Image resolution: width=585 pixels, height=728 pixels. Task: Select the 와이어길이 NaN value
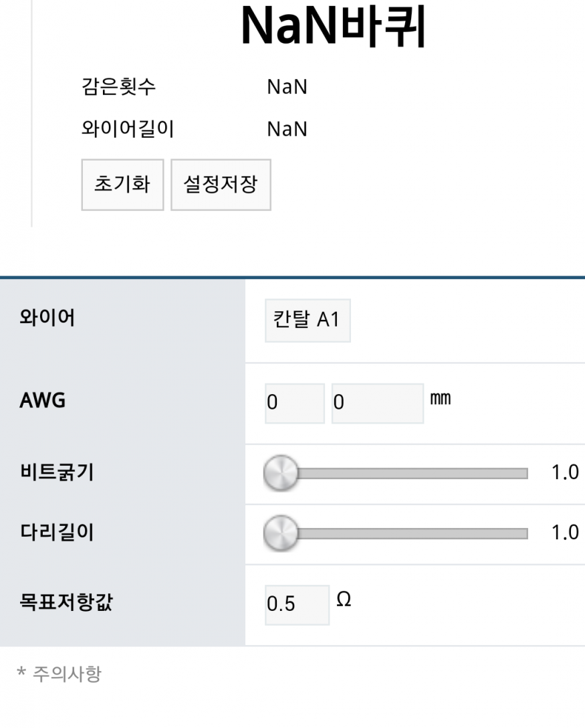[x=287, y=129]
